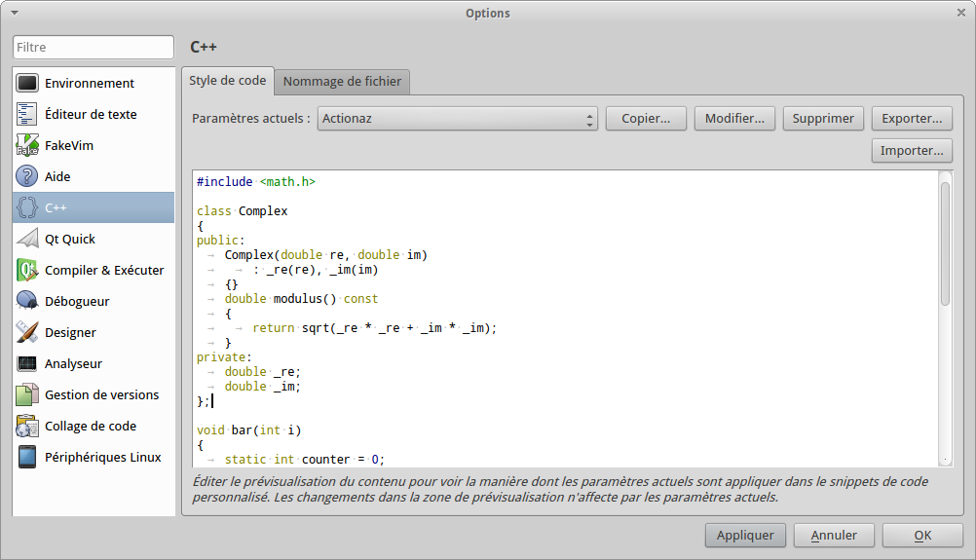Focus the Filtre search field
This screenshot has height=560, width=976.
(93, 47)
